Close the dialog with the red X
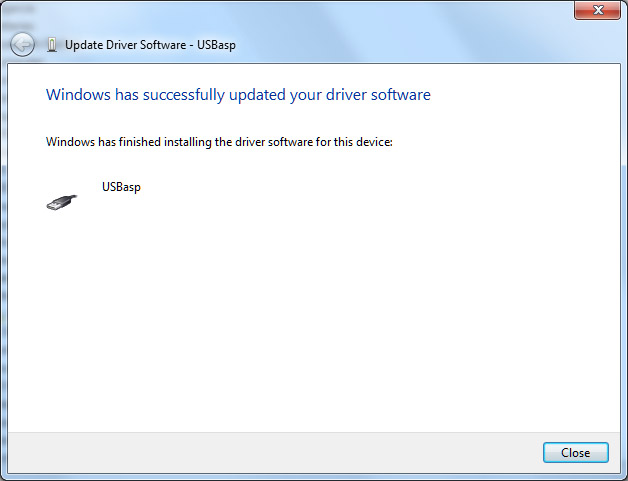 [x=598, y=10]
